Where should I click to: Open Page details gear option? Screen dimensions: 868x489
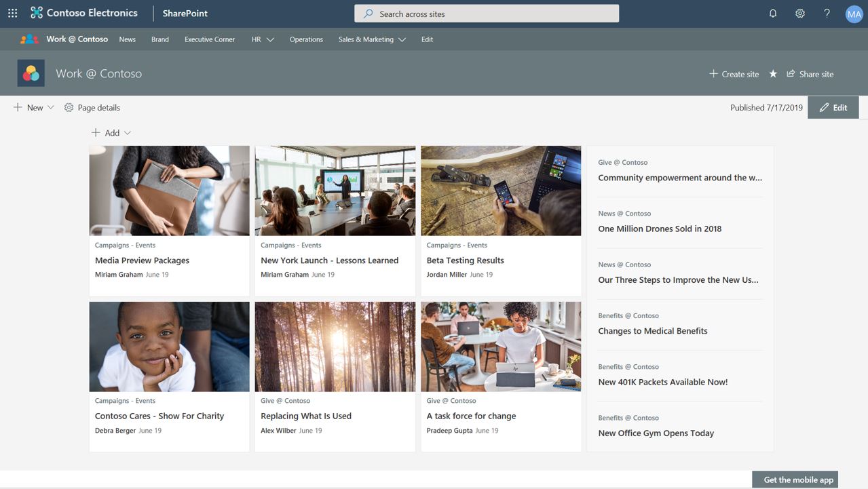pyautogui.click(x=92, y=108)
